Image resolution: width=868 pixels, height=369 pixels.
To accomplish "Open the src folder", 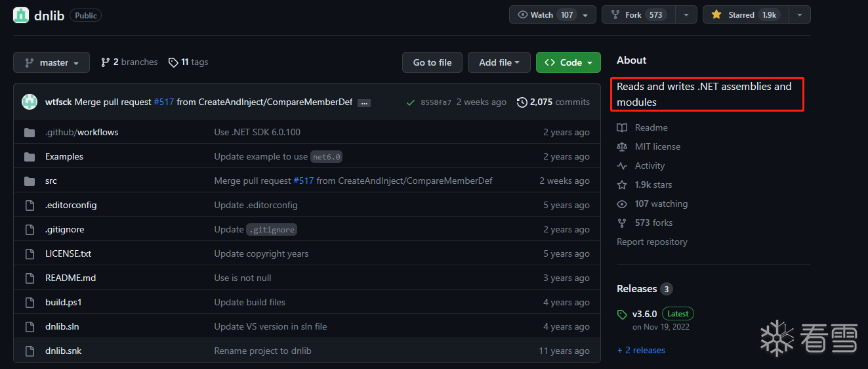I will [x=51, y=181].
